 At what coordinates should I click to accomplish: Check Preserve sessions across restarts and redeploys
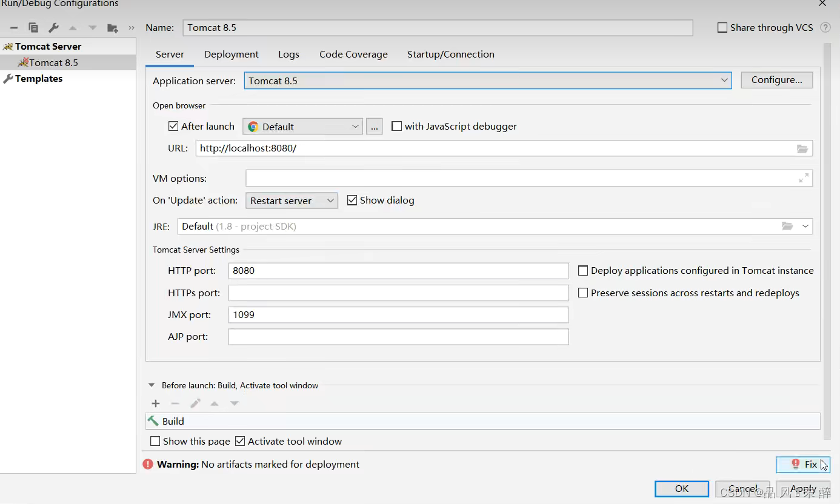(x=583, y=293)
